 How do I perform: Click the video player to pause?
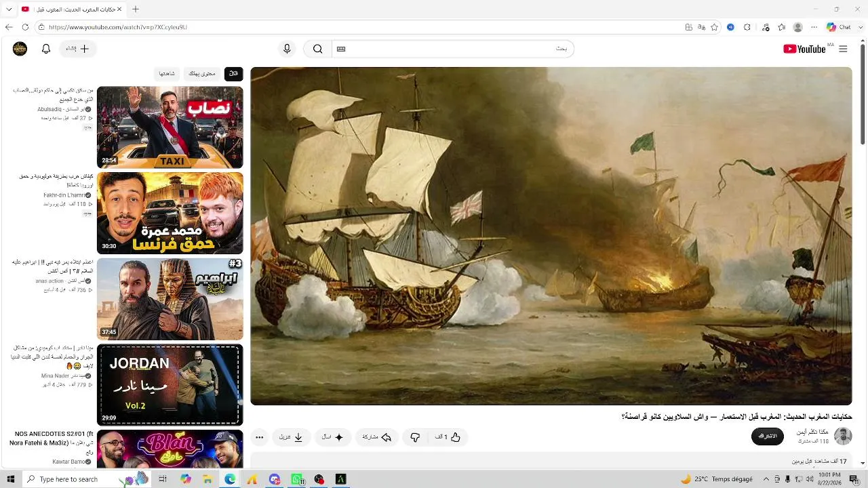point(551,236)
